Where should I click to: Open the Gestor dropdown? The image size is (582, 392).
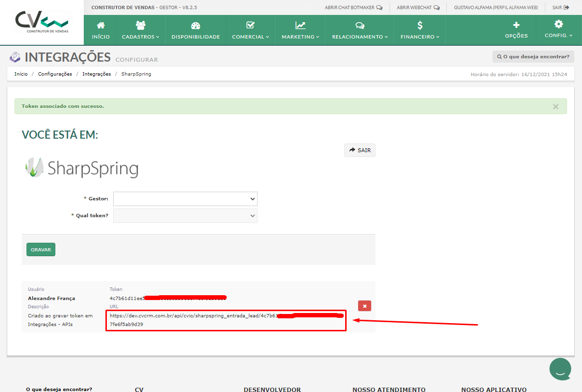[x=185, y=199]
